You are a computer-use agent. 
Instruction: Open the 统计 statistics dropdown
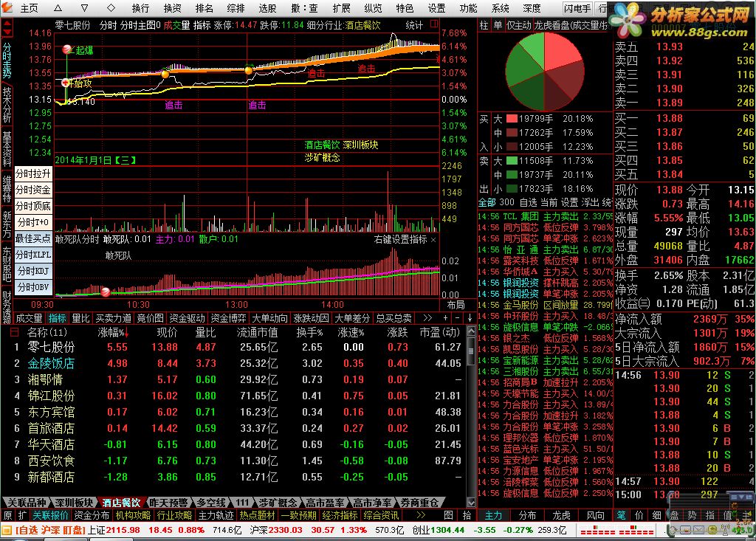[414, 25]
